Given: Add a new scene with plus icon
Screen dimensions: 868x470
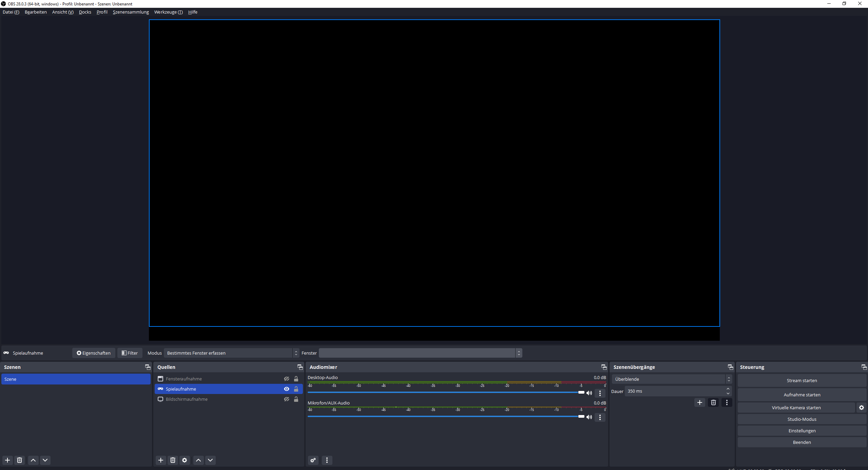Looking at the screenshot, I should [7, 460].
